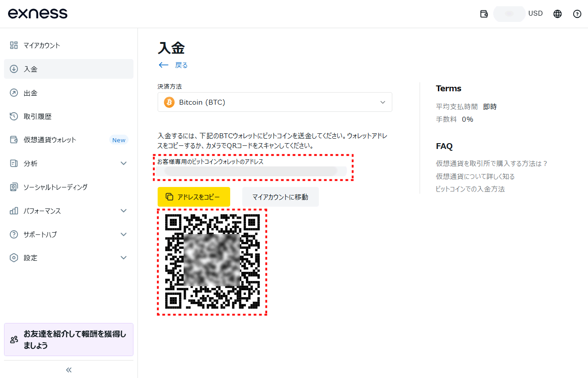The width and height of the screenshot is (588, 378).
Task: Expand the サポートハブ section chevron
Action: (x=124, y=234)
